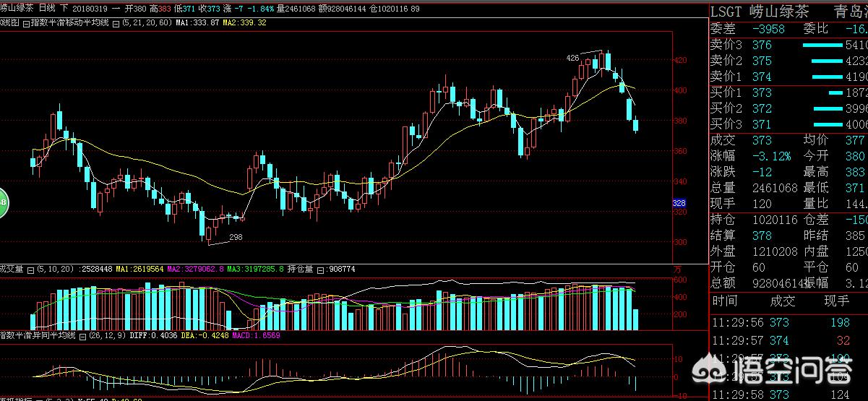Select the 低371 low price in header
868x401 pixels.
click(x=185, y=8)
